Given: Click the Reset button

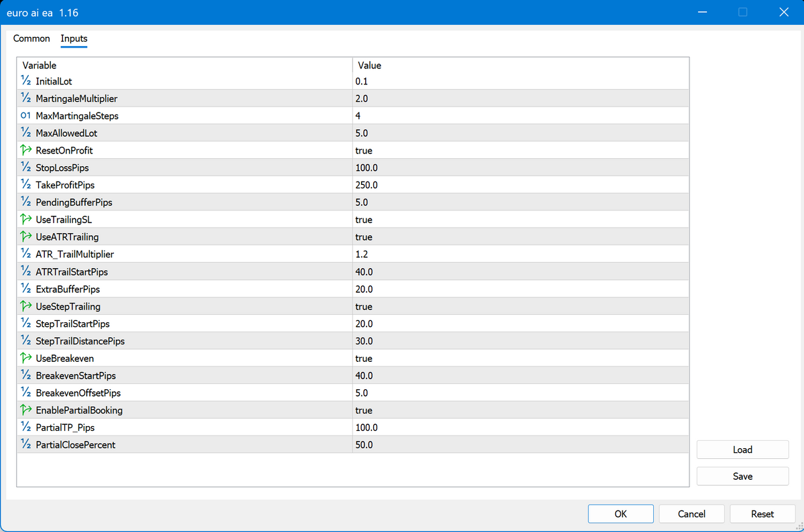Looking at the screenshot, I should pyautogui.click(x=762, y=514).
